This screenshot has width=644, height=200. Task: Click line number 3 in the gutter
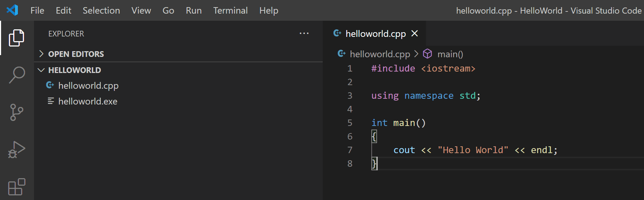(350, 96)
